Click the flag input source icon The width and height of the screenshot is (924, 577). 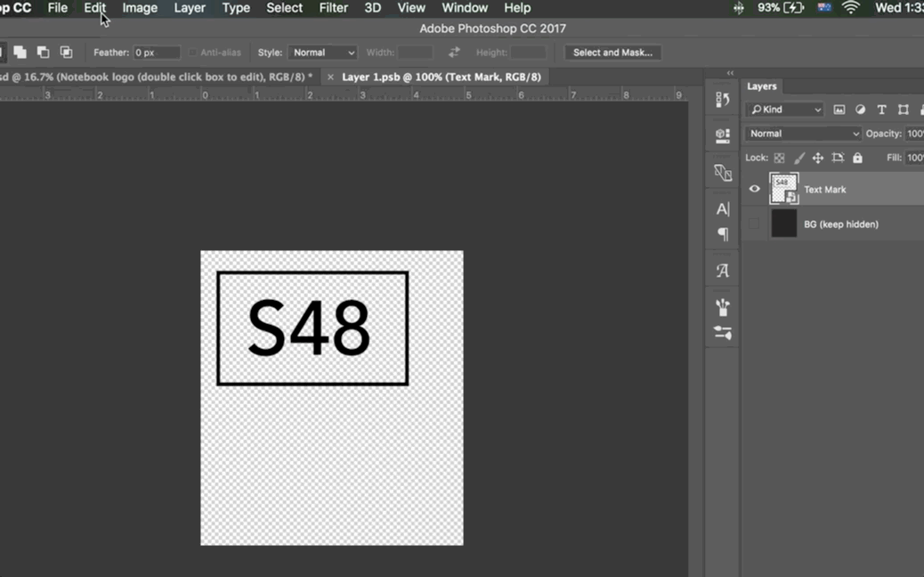pos(823,8)
